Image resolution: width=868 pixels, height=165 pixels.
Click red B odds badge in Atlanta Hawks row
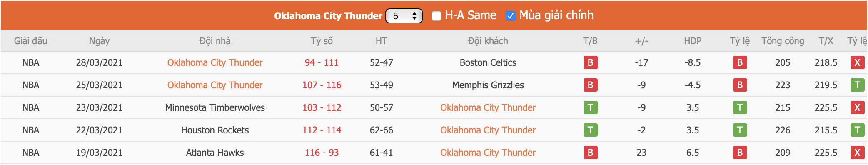tap(740, 152)
